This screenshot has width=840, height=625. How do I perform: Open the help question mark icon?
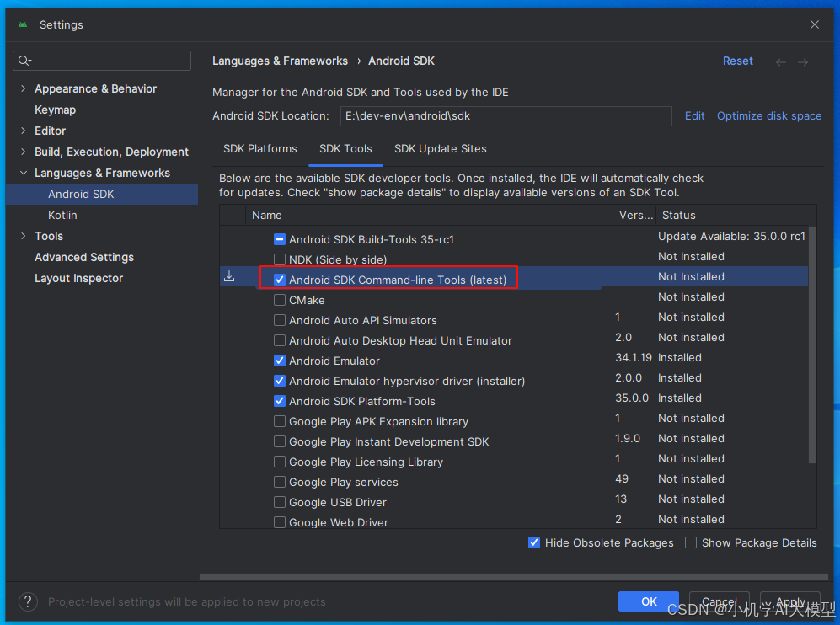tap(28, 601)
